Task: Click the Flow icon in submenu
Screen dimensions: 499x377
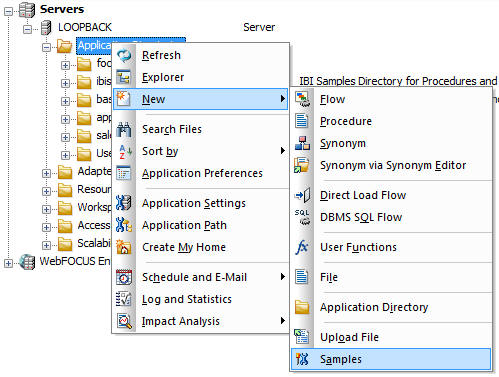Action: [x=302, y=99]
